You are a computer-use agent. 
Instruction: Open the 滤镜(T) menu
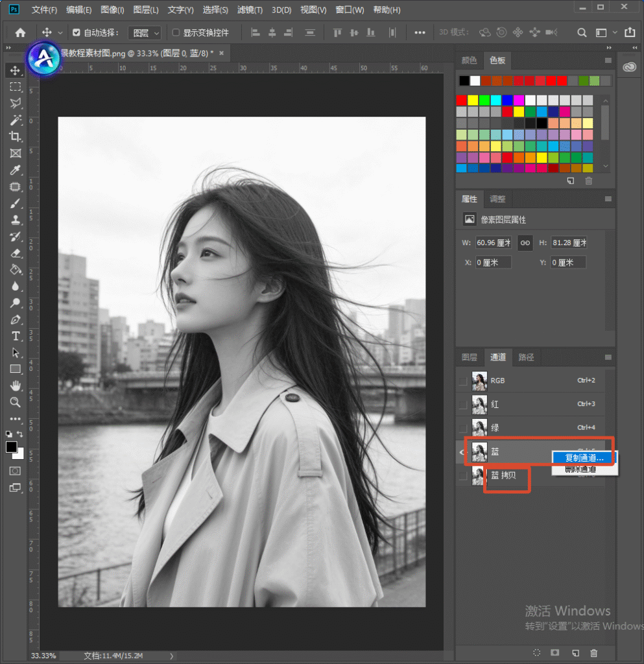250,10
